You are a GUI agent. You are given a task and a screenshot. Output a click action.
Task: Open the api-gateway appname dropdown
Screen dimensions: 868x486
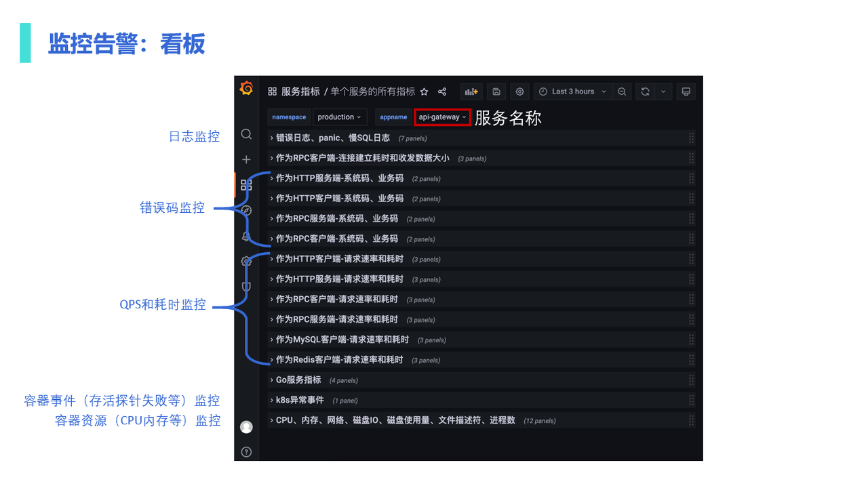(x=441, y=117)
